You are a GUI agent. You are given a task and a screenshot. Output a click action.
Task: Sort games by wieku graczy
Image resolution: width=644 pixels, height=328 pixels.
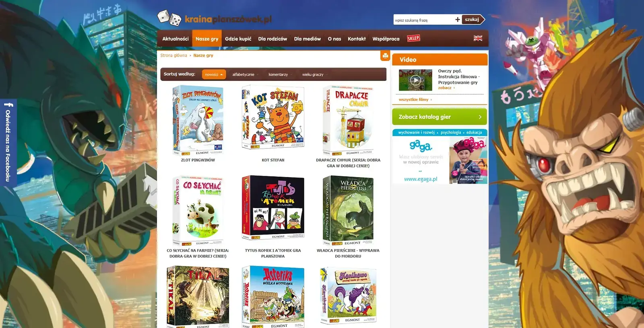(x=313, y=74)
